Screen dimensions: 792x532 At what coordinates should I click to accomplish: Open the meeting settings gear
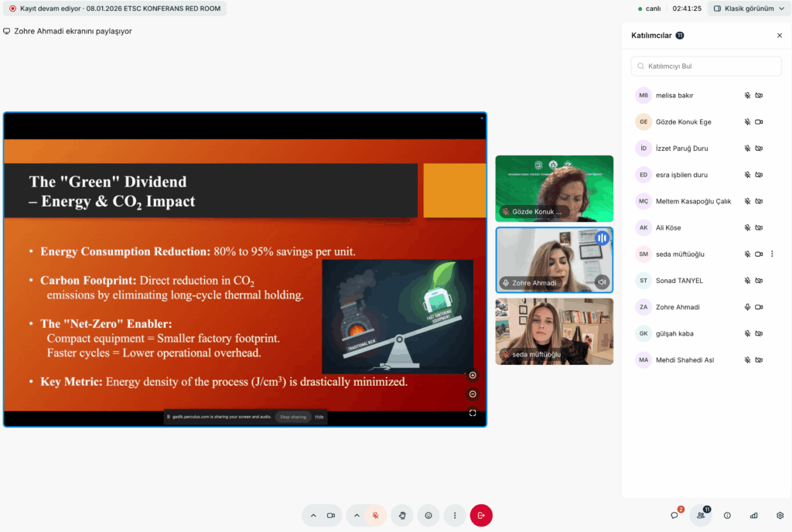780,515
